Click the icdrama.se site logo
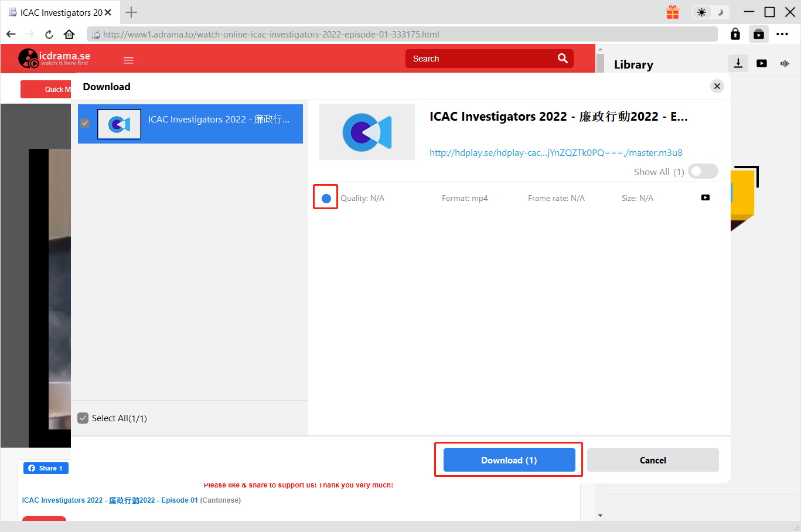 (x=54, y=59)
